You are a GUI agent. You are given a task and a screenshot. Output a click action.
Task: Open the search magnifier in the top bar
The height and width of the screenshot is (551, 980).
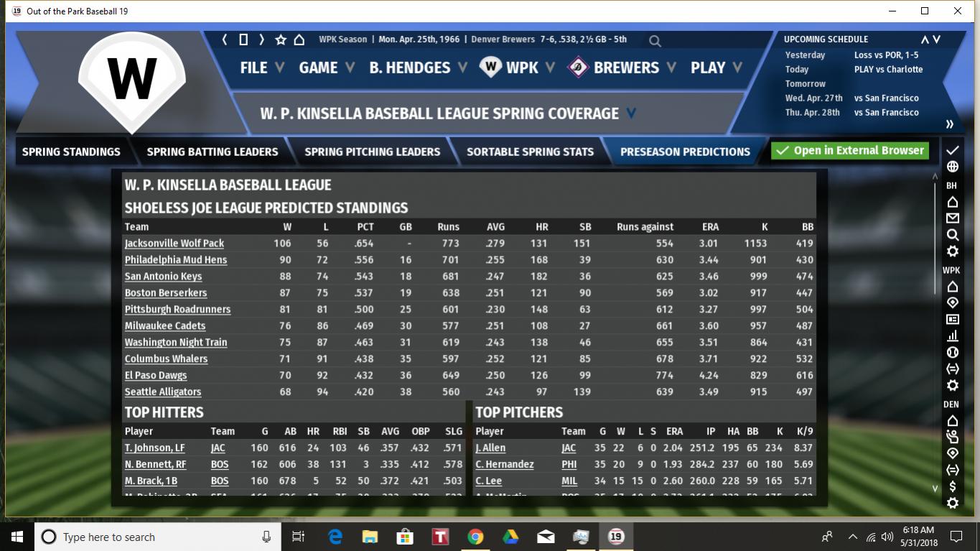pos(655,41)
